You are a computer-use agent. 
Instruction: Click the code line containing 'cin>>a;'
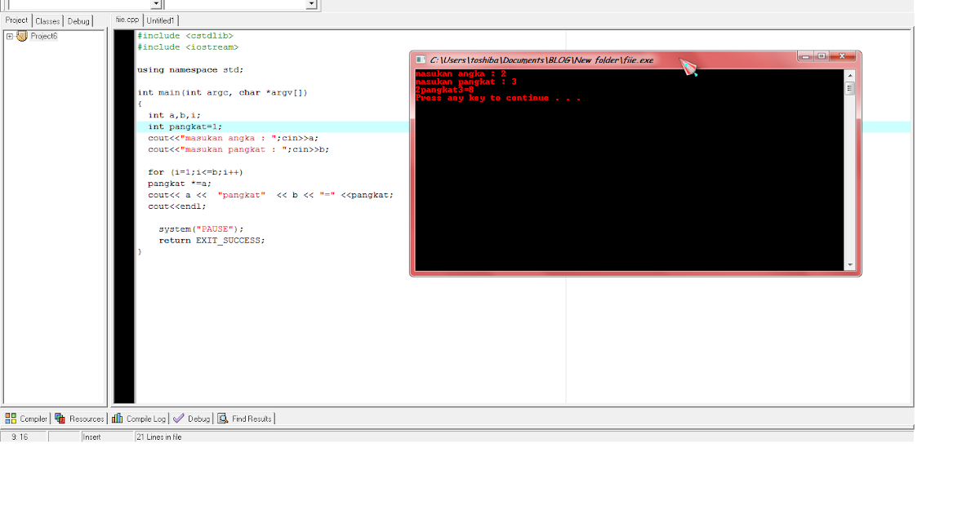pyautogui.click(x=234, y=139)
